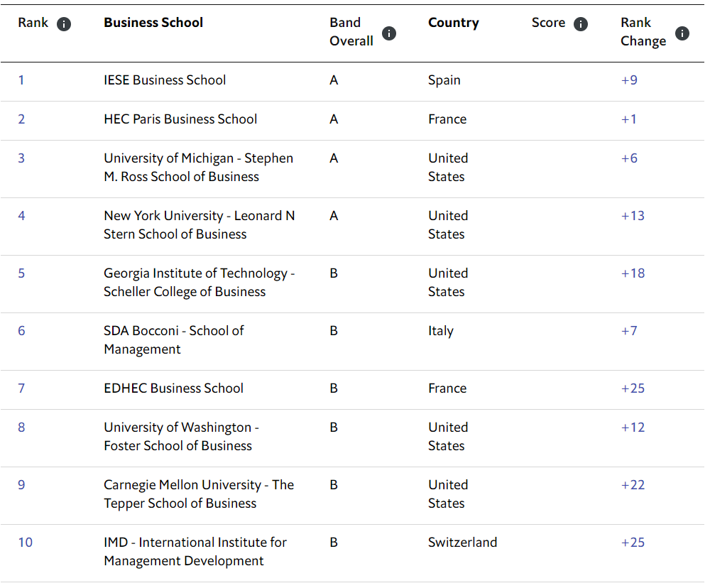710x588 pixels.
Task: Click the +9 rank change value
Action: pos(629,80)
